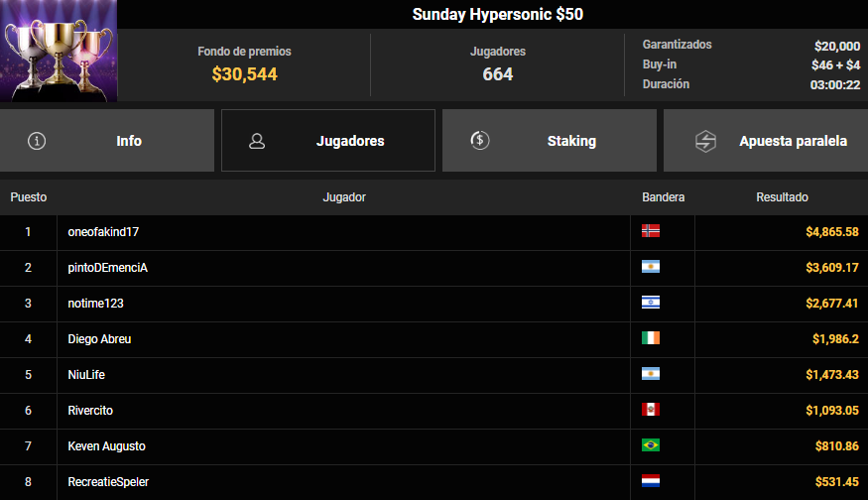Image resolution: width=868 pixels, height=500 pixels.
Task: Click the Apuesta paralela hexagon icon
Action: tap(705, 141)
